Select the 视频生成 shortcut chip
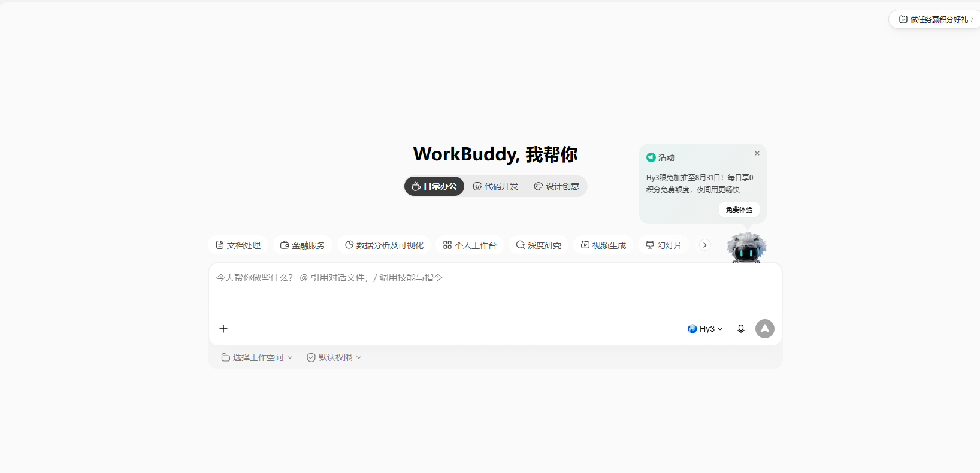 603,245
